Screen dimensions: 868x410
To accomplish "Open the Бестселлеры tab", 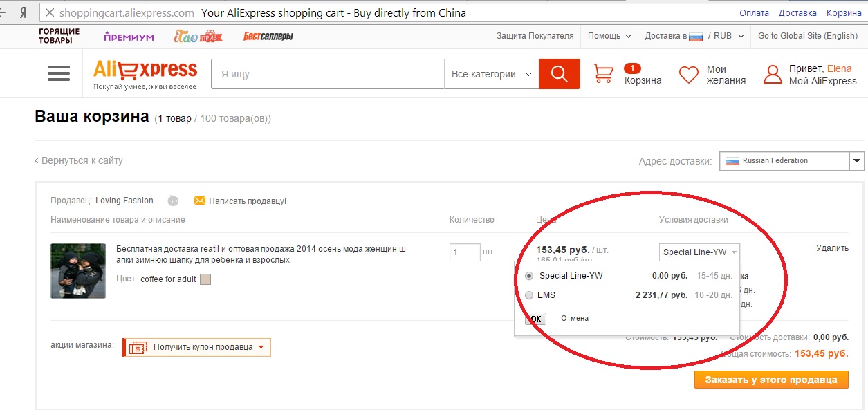I will (268, 36).
